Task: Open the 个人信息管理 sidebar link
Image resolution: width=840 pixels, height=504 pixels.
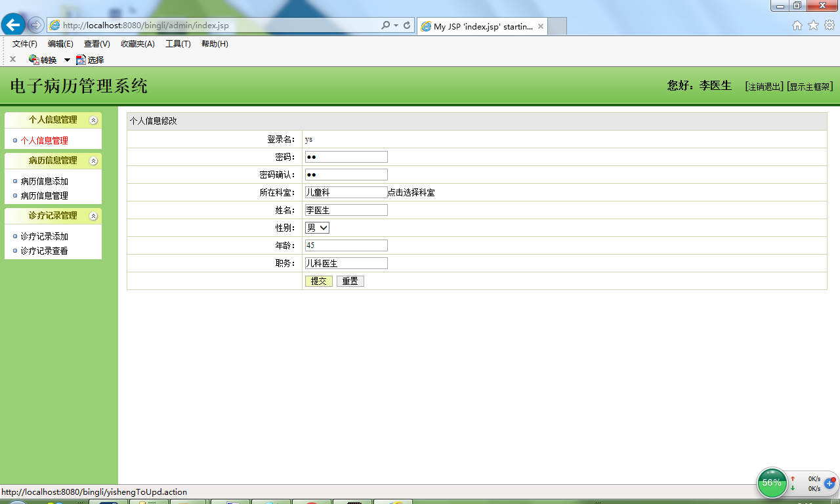Action: [44, 140]
